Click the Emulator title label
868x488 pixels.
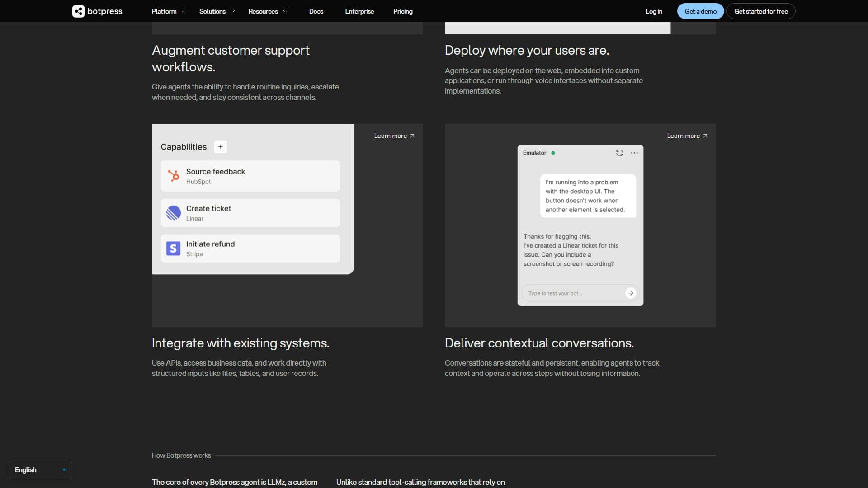coord(534,153)
